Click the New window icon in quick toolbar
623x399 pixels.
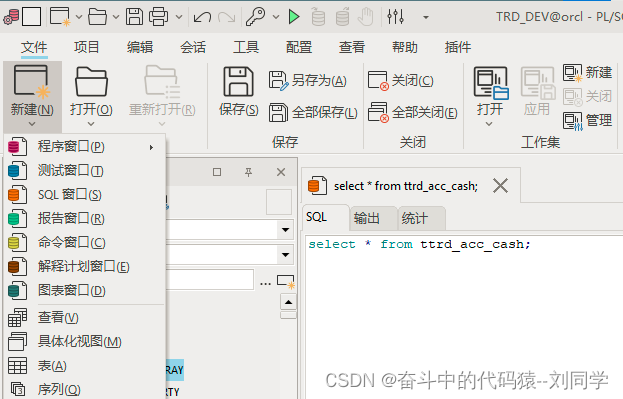(60, 17)
